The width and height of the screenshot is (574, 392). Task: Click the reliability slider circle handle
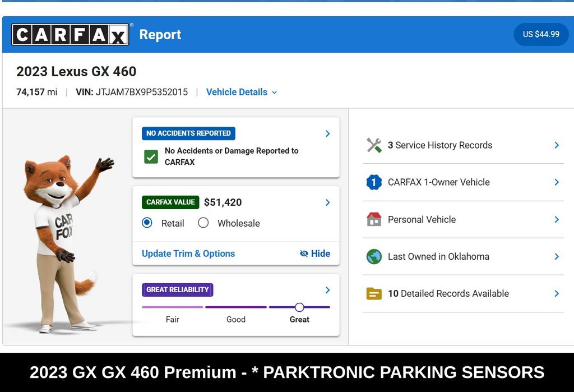click(299, 307)
